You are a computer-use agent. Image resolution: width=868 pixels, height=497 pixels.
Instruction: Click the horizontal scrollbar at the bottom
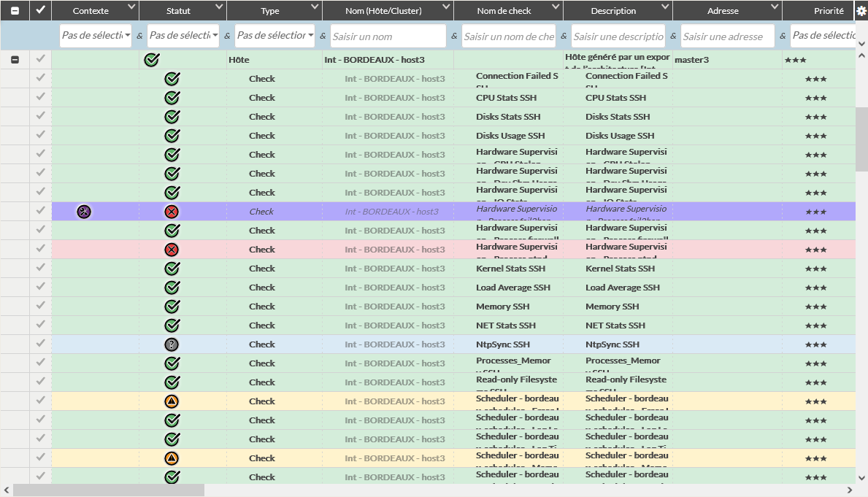point(110,490)
